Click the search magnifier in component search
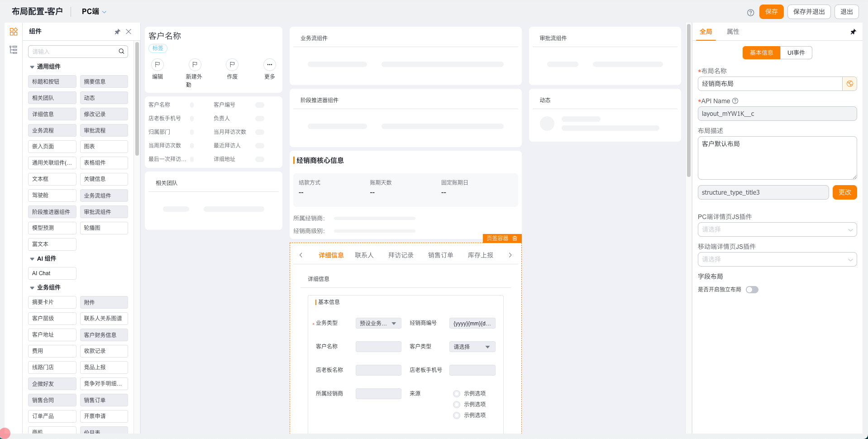Viewport: 868px width, 439px height. pyautogui.click(x=121, y=52)
